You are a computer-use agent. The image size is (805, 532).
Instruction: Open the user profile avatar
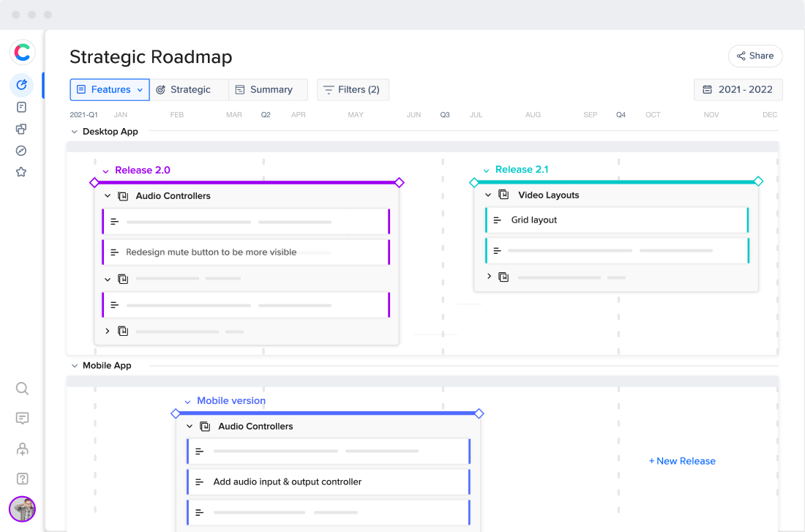click(x=22, y=509)
